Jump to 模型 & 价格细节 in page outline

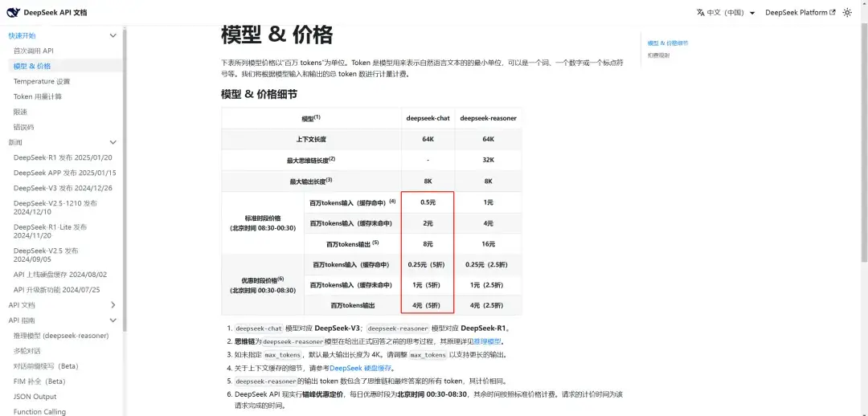click(668, 43)
